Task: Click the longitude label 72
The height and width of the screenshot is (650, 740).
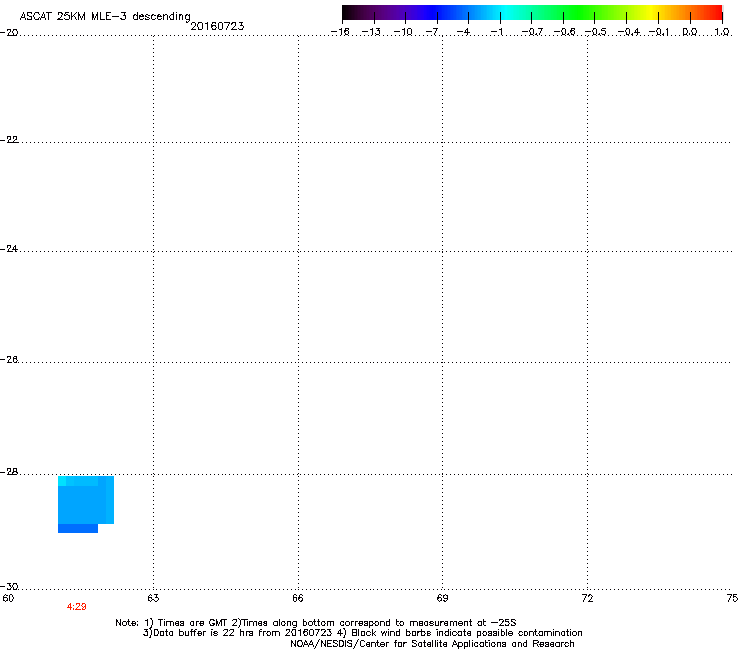Action: (587, 599)
